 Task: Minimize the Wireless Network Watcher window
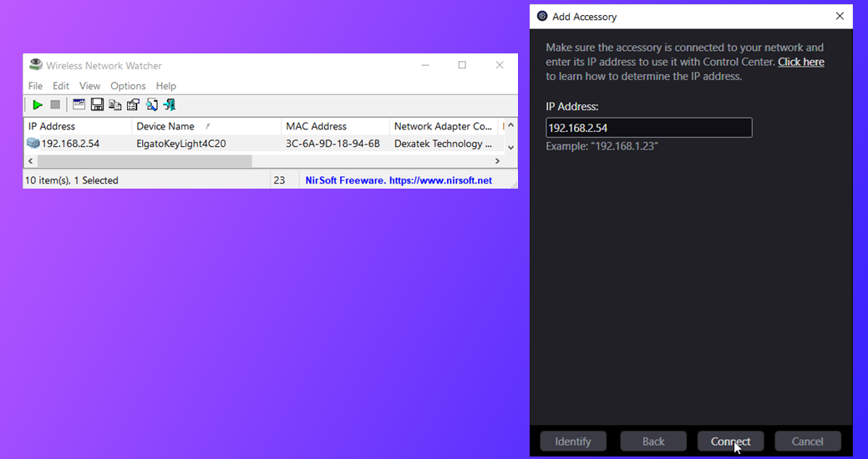point(425,65)
